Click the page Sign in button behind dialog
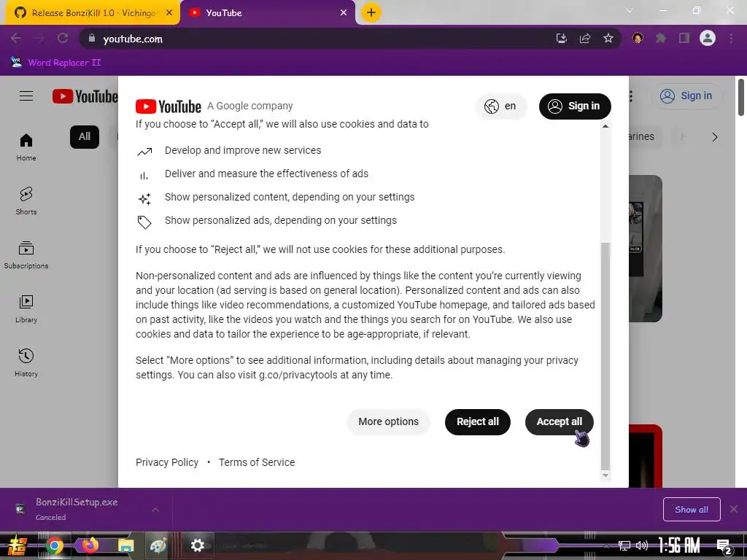Screen dimensions: 747x560 [x=686, y=96]
